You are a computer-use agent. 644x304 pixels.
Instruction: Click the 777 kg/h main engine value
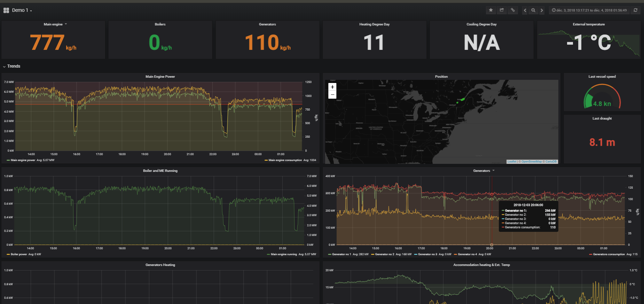53,43
